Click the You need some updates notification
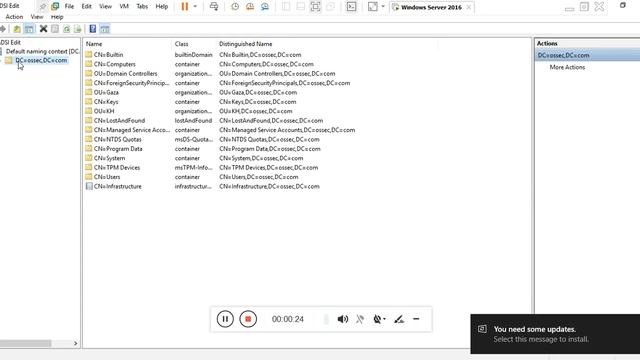This screenshot has height=360, width=640. (555, 334)
